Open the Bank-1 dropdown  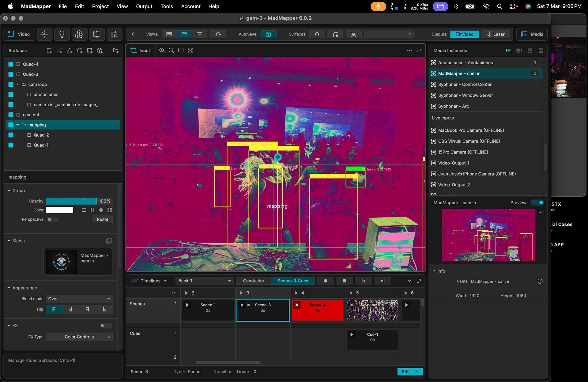tap(204, 281)
